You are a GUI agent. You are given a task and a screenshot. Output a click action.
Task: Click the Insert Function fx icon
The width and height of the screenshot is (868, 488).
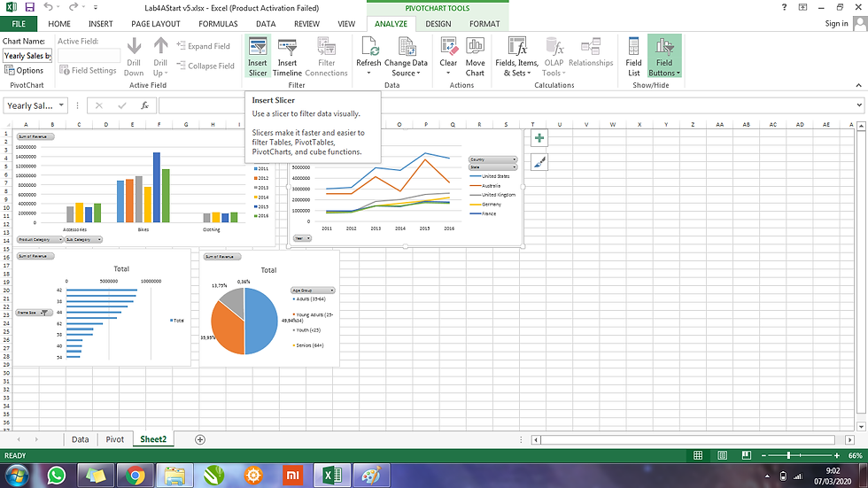pos(144,105)
